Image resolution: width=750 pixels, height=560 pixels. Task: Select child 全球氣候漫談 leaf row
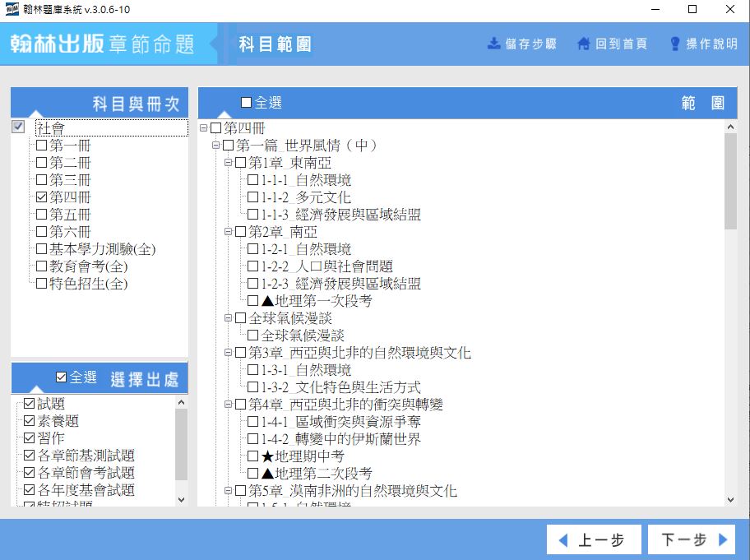pyautogui.click(x=303, y=335)
